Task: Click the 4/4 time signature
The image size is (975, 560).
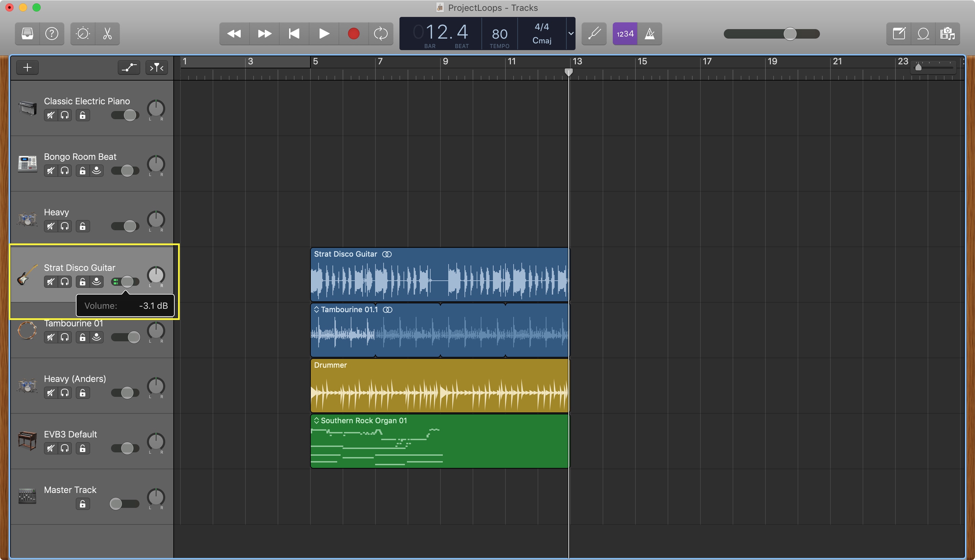Action: [542, 26]
